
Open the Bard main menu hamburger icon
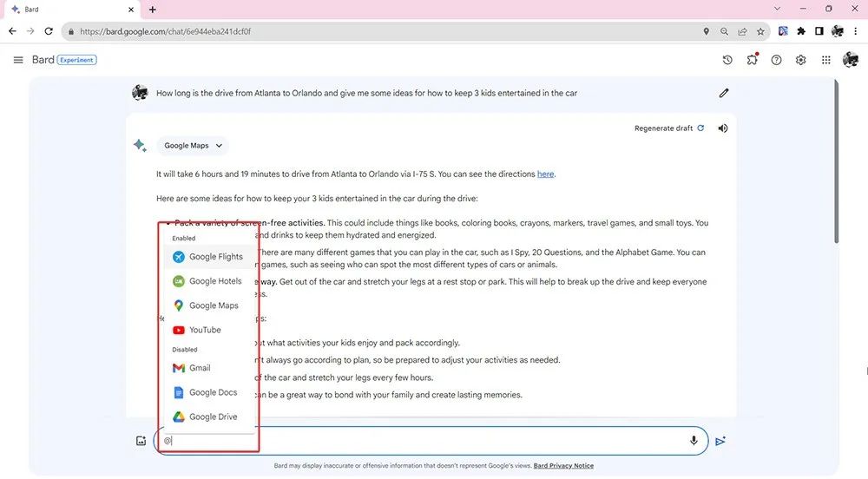point(18,60)
